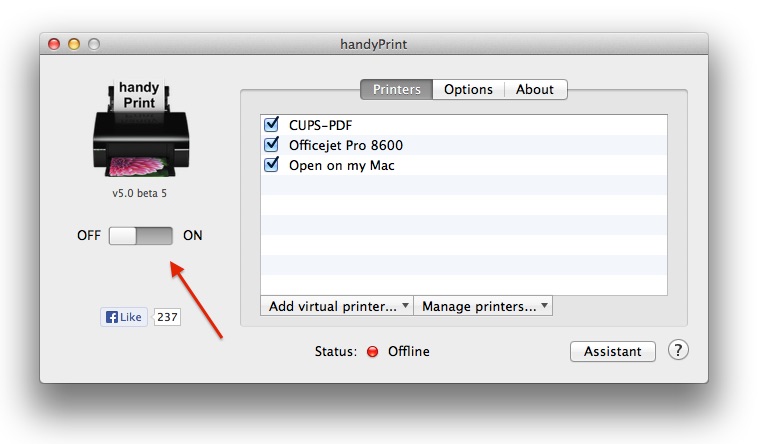Minimize the window with yellow button

point(74,44)
